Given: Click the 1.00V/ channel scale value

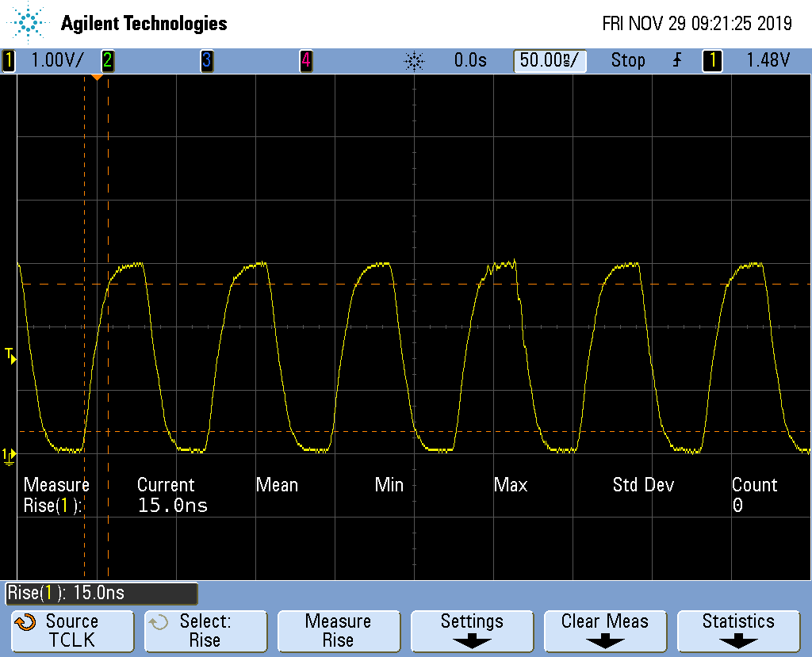Looking at the screenshot, I should click(57, 60).
